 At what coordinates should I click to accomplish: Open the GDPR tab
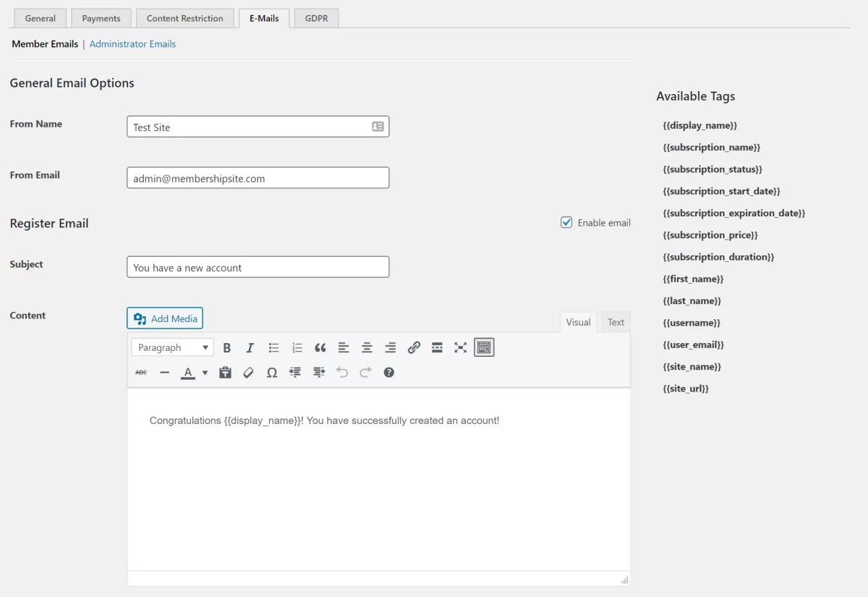tap(316, 18)
